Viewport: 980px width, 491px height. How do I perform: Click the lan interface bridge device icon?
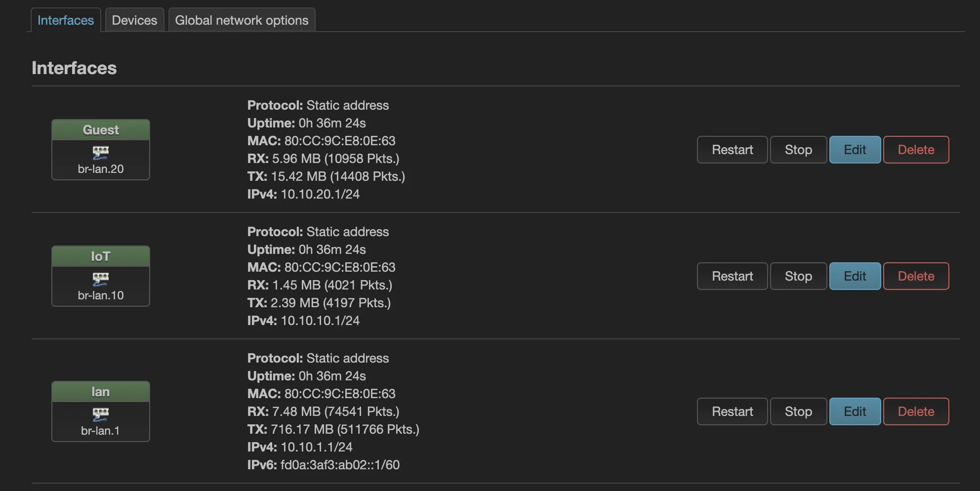(x=101, y=414)
